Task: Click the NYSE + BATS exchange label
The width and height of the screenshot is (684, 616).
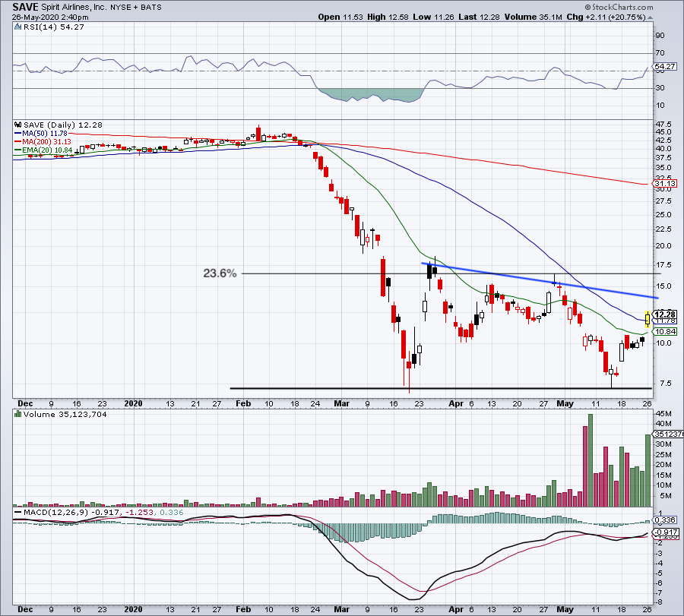Action: click(135, 8)
